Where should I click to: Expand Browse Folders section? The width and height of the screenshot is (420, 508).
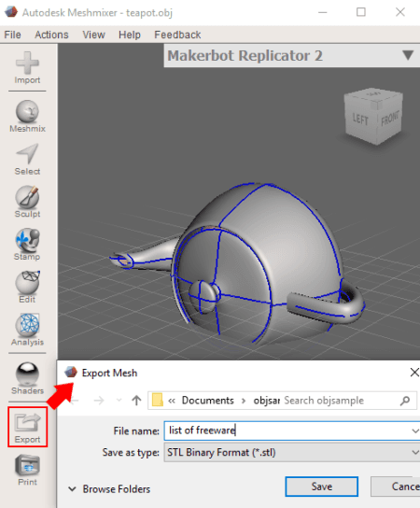(x=109, y=489)
